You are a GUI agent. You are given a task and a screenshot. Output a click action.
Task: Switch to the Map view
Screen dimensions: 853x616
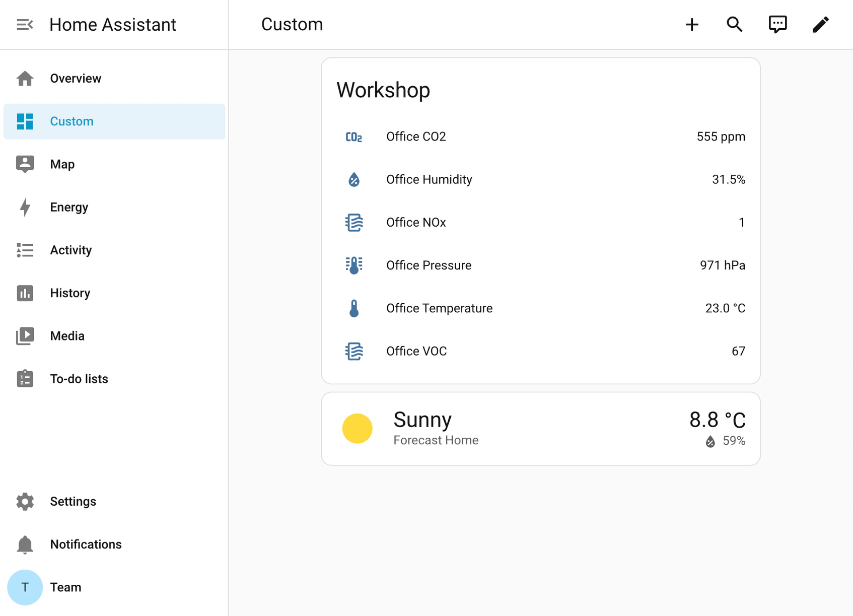[62, 164]
